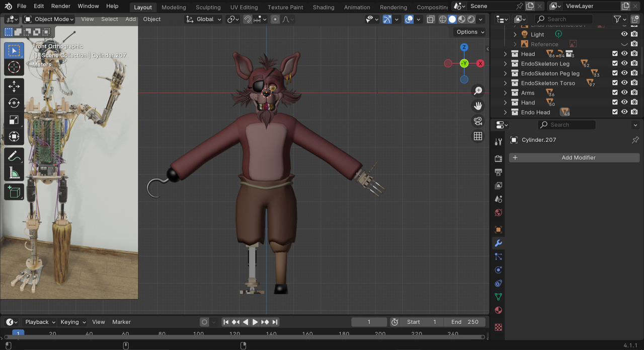
Task: Open the Object Data properties tab
Action: (x=498, y=297)
